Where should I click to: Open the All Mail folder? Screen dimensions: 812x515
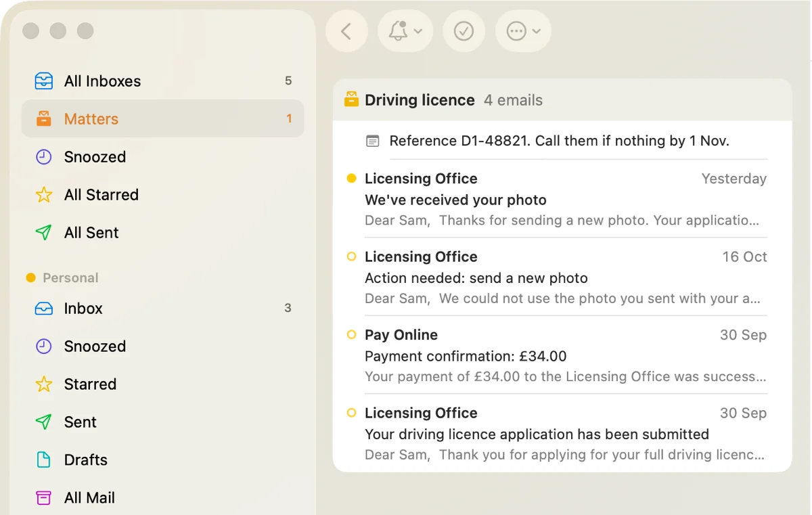pyautogui.click(x=163, y=498)
